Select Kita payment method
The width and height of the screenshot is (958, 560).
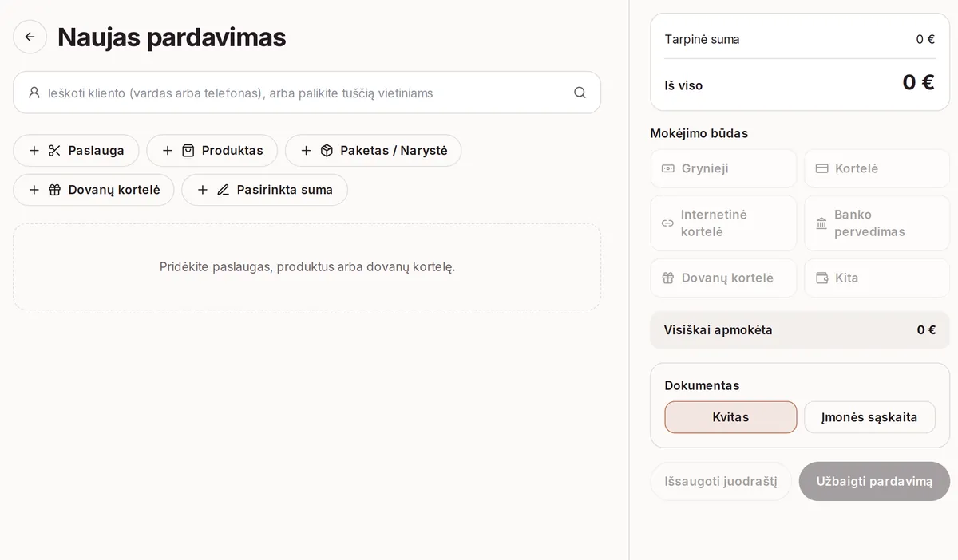coord(877,278)
